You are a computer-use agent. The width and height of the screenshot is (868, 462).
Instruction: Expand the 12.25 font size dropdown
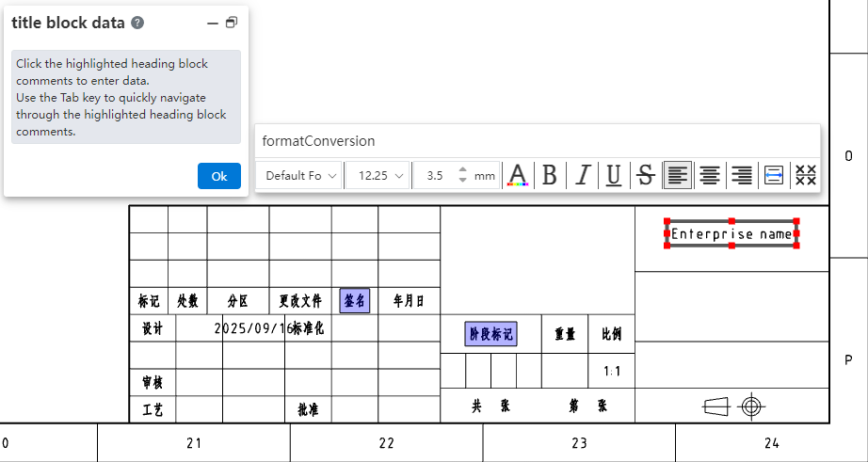[x=378, y=175]
